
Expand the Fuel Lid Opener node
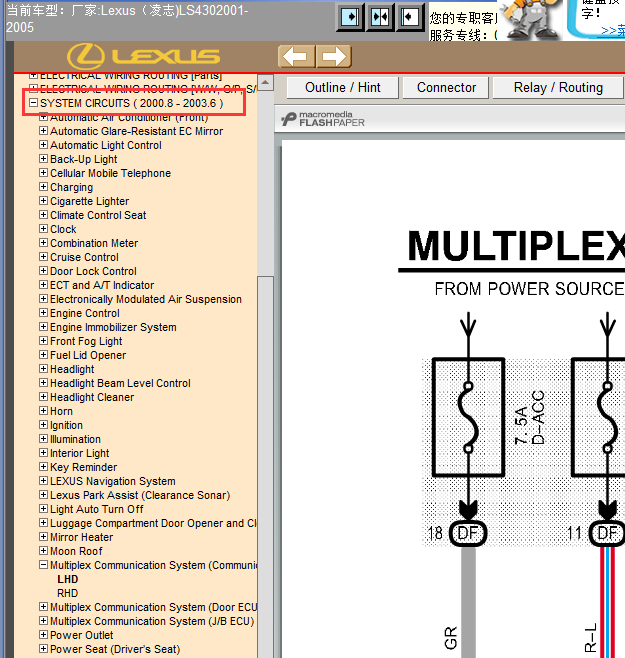(x=43, y=355)
